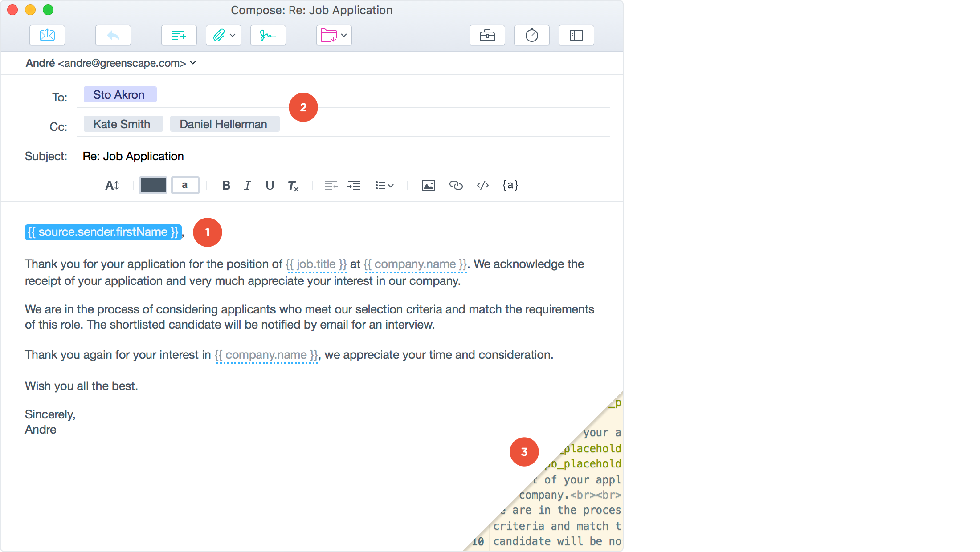This screenshot has height=552, width=980.
Task: Click the Undo arrow icon
Action: [112, 35]
